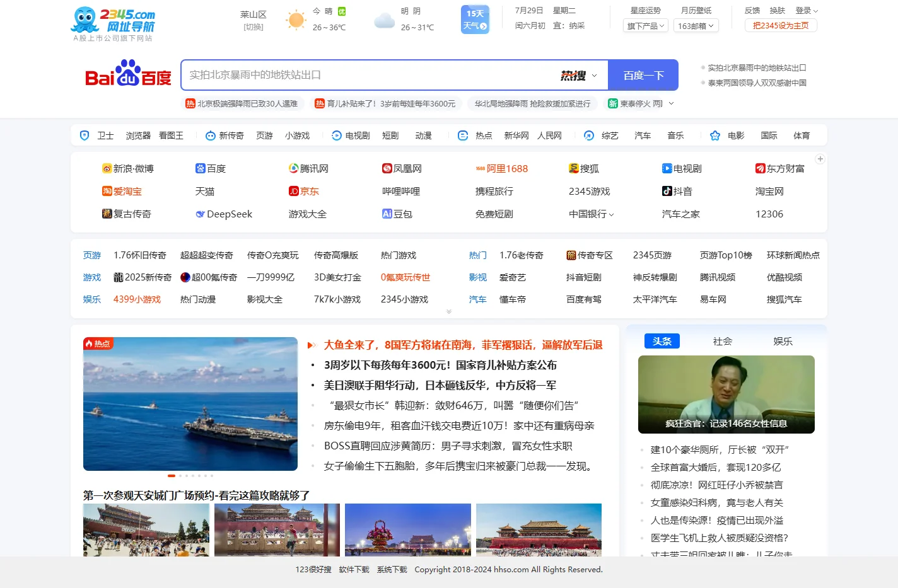
Task: Open the 15-day weather forecast badge
Action: click(x=475, y=20)
